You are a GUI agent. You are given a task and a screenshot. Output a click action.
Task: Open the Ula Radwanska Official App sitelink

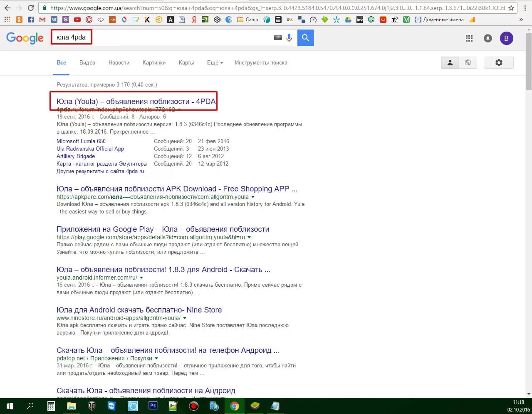tap(90, 149)
